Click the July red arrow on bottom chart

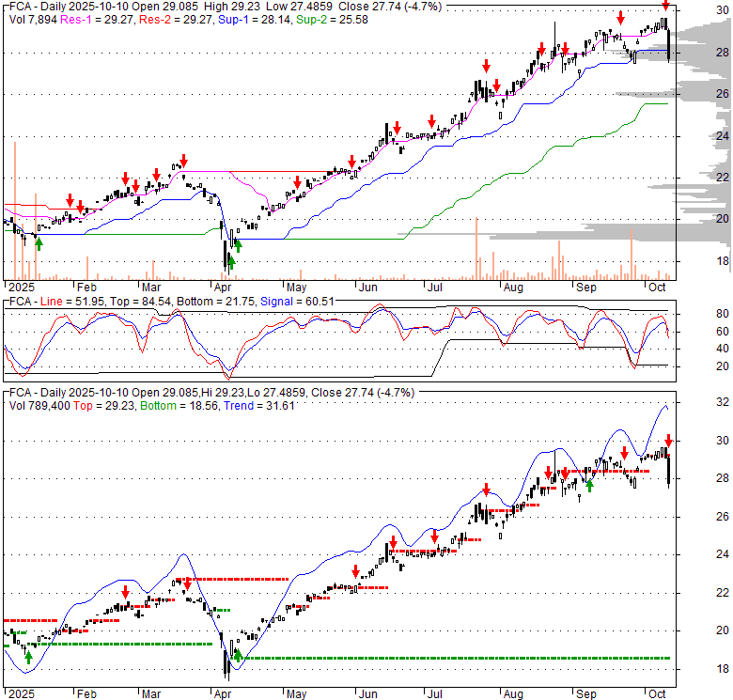(434, 536)
